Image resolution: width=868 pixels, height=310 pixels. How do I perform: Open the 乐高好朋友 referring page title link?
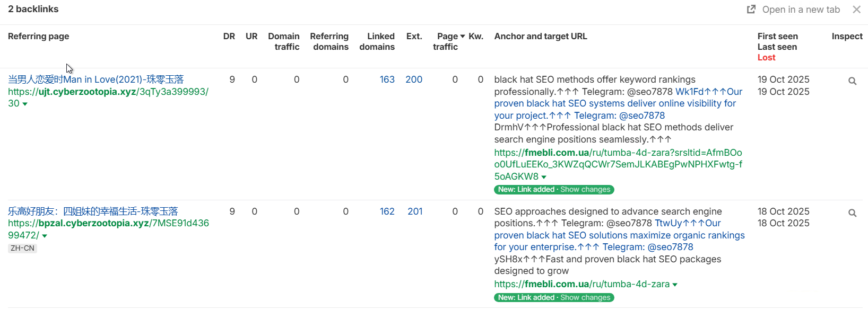pyautogui.click(x=93, y=211)
